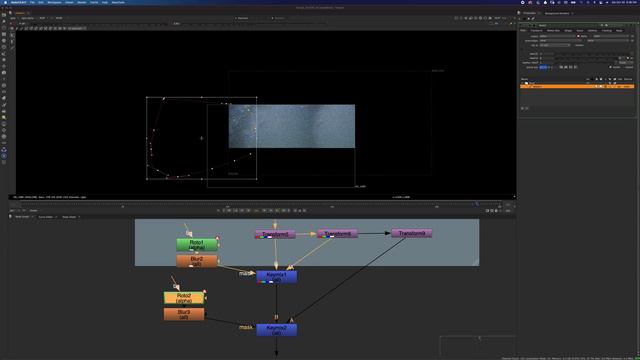Switch to the Curve Editor tab
This screenshot has width=640, height=360.
click(x=46, y=217)
